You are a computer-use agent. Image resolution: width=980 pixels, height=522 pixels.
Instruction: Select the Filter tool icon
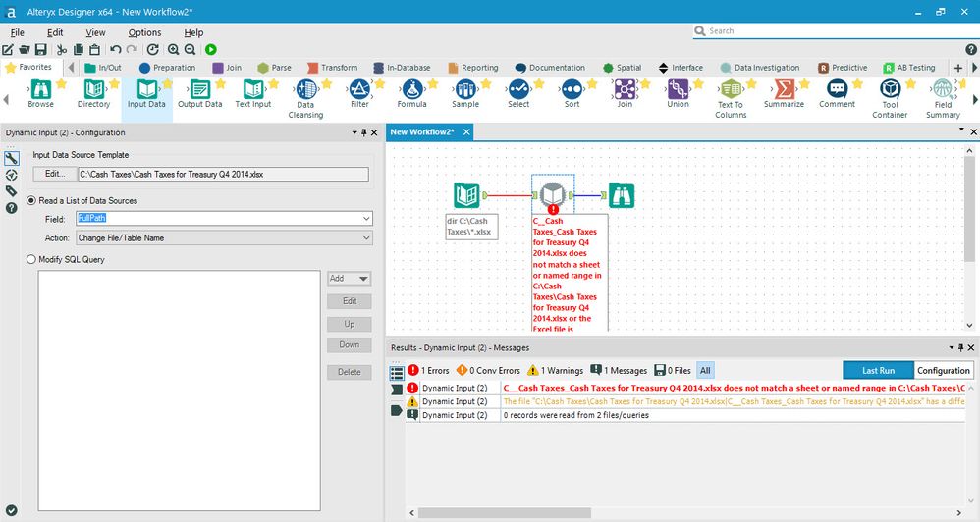click(359, 89)
